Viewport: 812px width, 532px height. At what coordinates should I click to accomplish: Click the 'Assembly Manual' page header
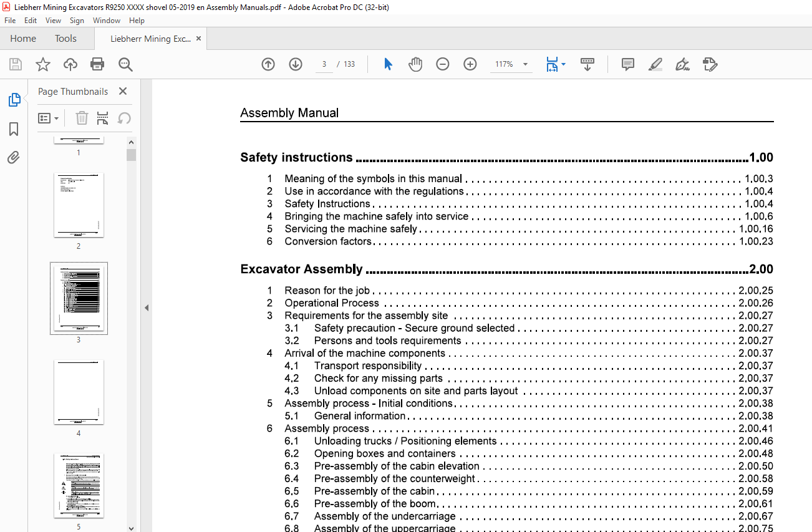pos(289,113)
